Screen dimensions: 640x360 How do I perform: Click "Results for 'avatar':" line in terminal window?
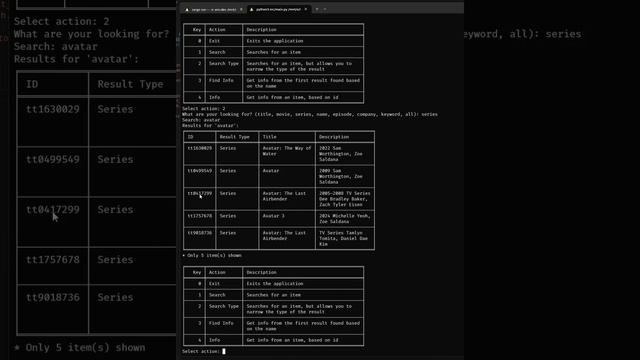tap(210, 126)
